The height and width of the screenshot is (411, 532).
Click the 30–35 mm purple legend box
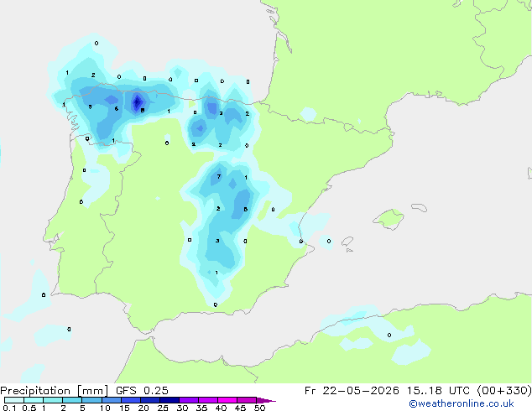tap(188, 400)
